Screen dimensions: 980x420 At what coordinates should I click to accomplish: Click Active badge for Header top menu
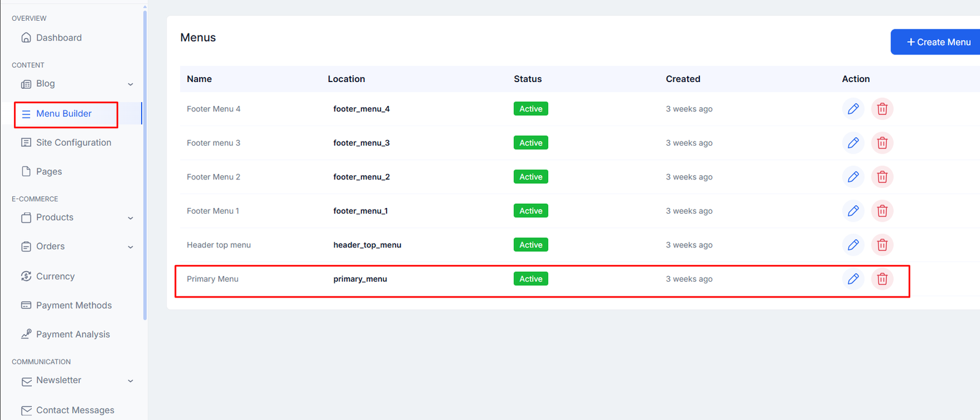531,245
